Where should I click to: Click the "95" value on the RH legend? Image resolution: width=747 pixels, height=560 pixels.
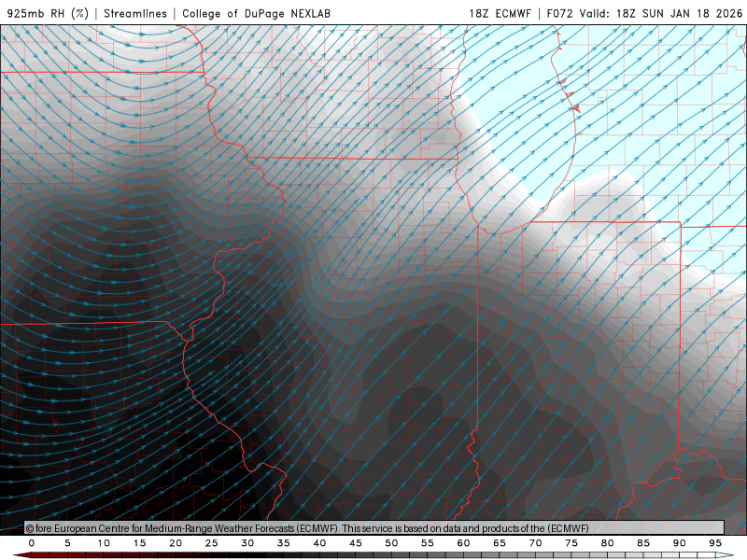(715, 543)
